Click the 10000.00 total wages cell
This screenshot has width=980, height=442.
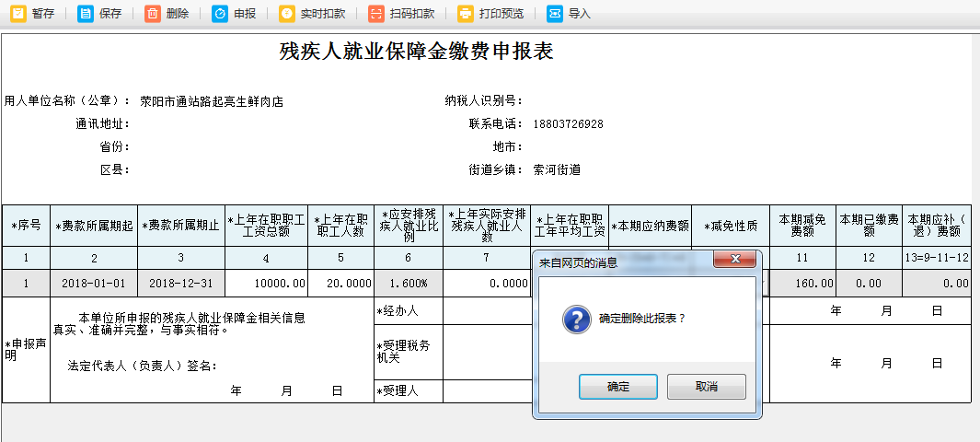pyautogui.click(x=266, y=284)
